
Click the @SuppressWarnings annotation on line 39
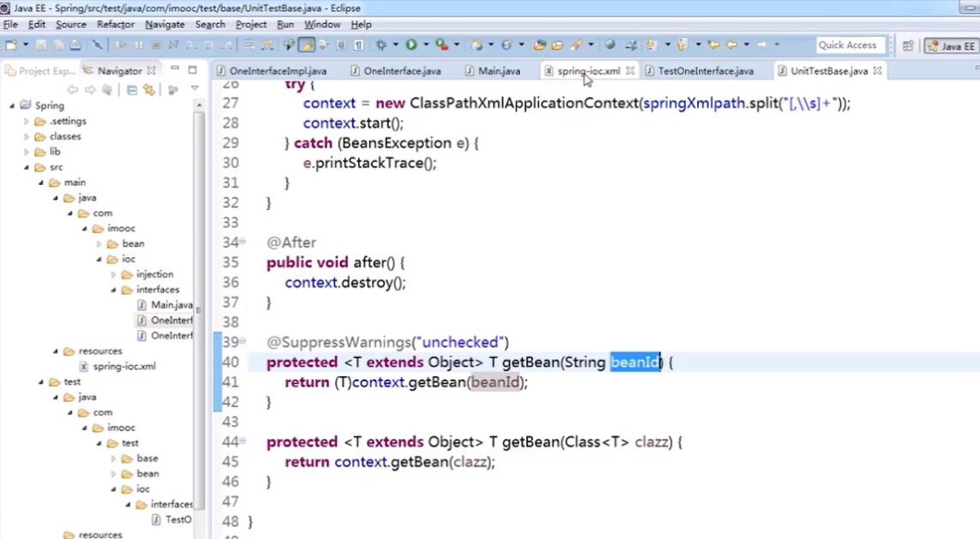tap(387, 342)
